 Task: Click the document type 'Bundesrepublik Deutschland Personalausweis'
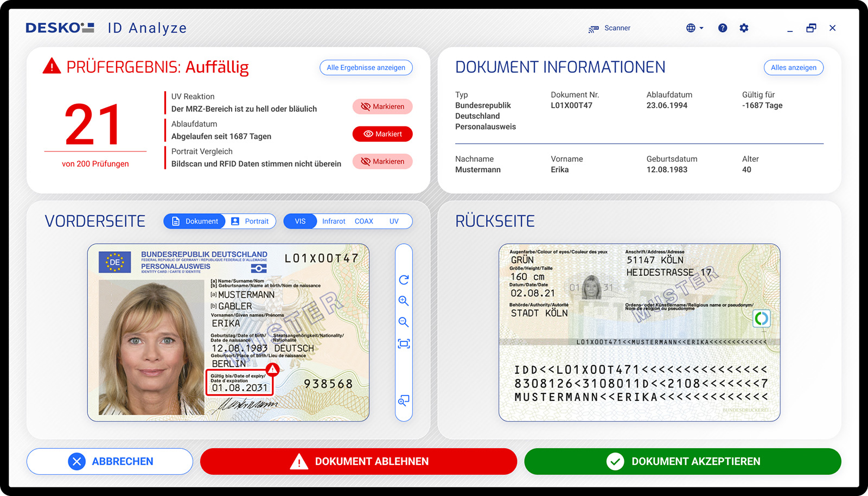coord(486,116)
